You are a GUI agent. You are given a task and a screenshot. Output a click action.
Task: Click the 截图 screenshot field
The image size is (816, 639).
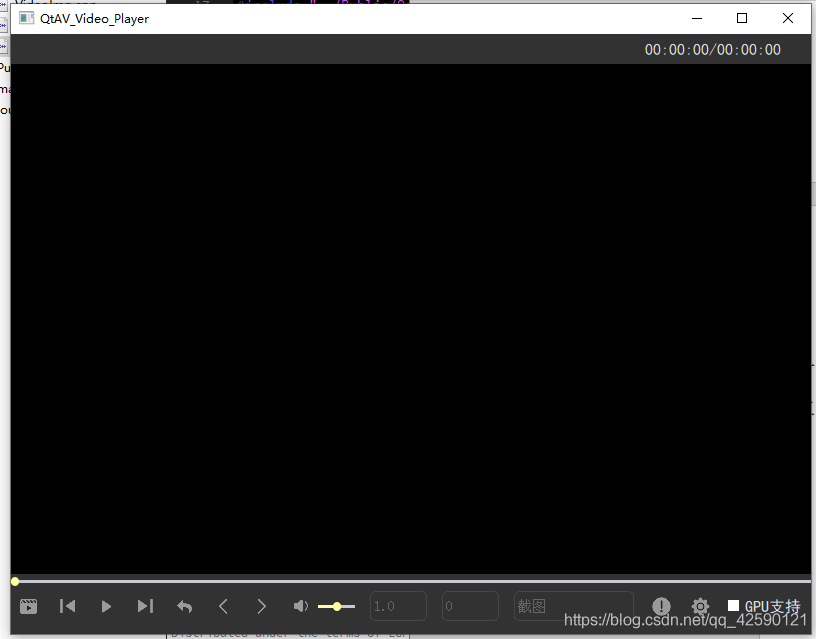(573, 606)
